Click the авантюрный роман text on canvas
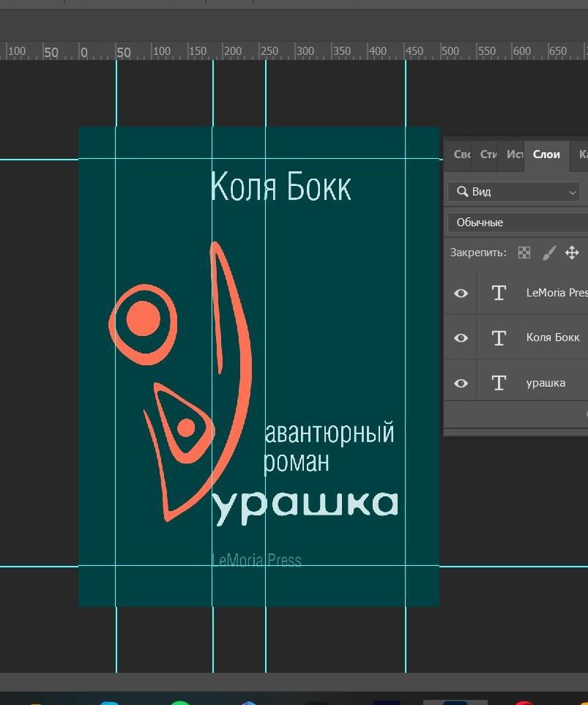The height and width of the screenshot is (705, 588). pos(328,447)
